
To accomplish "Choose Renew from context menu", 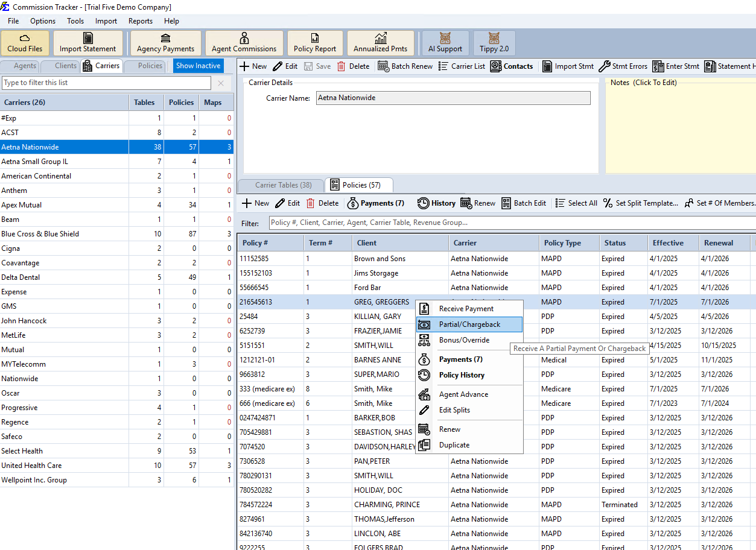I will tap(469, 429).
